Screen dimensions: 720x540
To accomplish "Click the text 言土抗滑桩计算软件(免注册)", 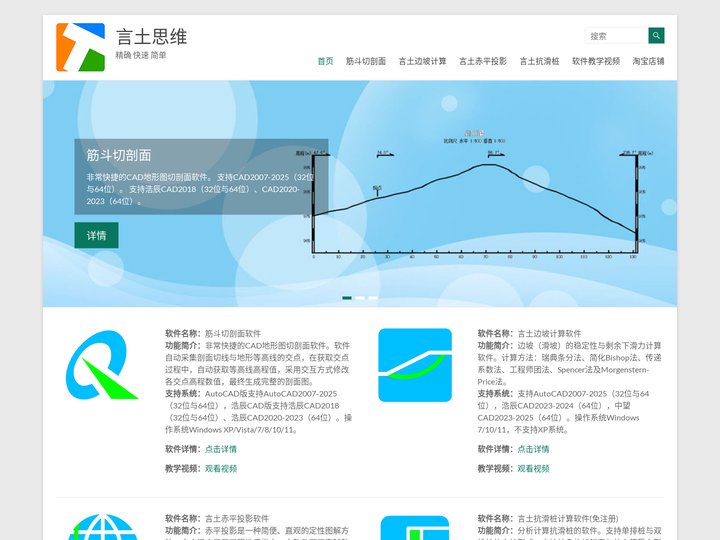I will coord(568,518).
